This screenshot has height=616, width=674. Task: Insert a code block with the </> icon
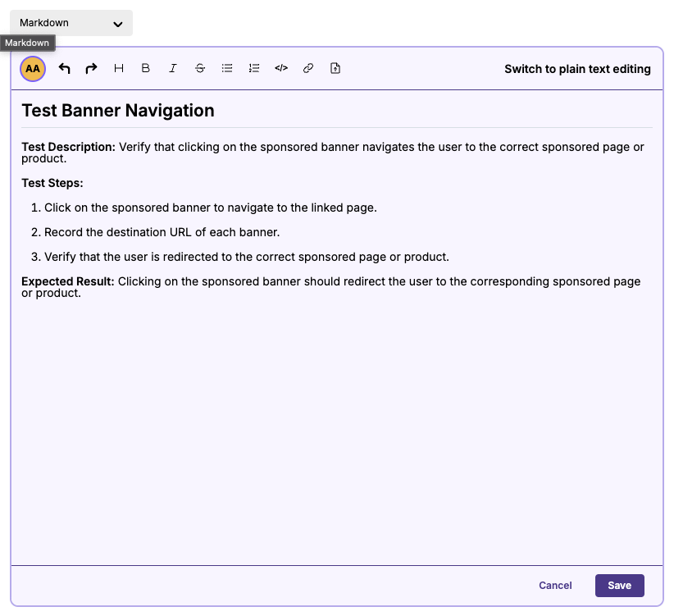(280, 68)
